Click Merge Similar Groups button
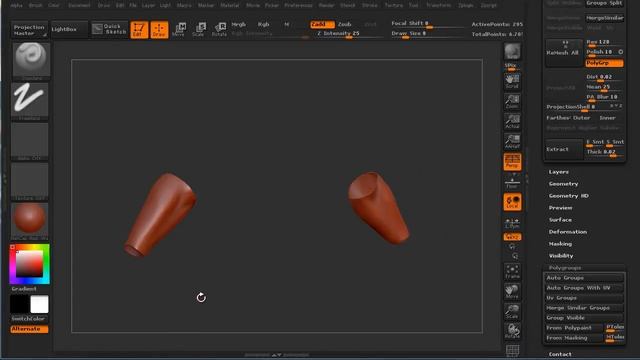640x360 pixels. [584, 308]
